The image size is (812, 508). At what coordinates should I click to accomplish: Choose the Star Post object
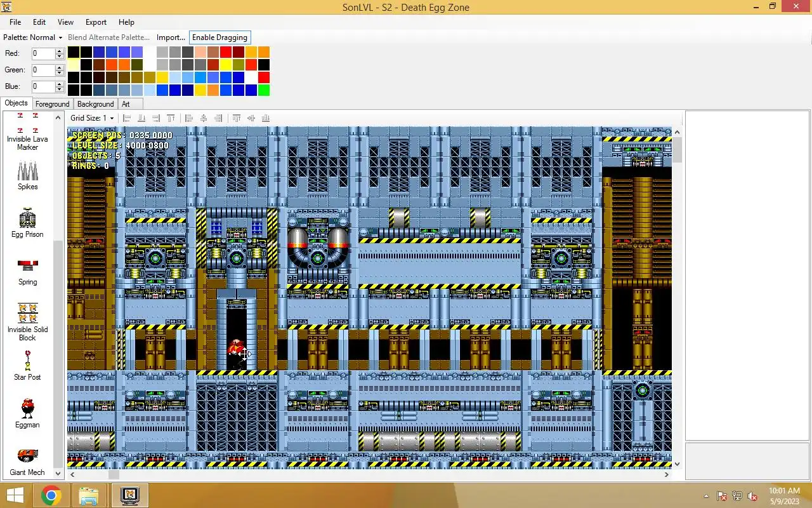(x=27, y=365)
